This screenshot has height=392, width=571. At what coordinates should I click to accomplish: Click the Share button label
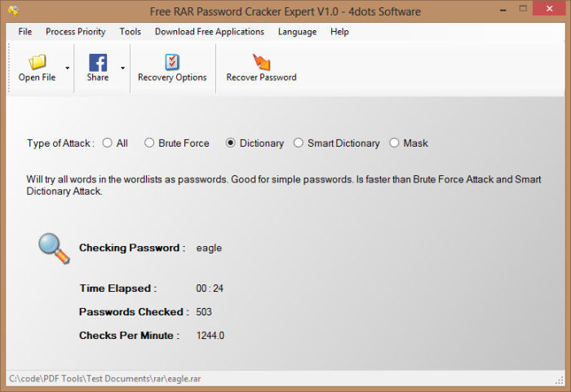pyautogui.click(x=98, y=77)
